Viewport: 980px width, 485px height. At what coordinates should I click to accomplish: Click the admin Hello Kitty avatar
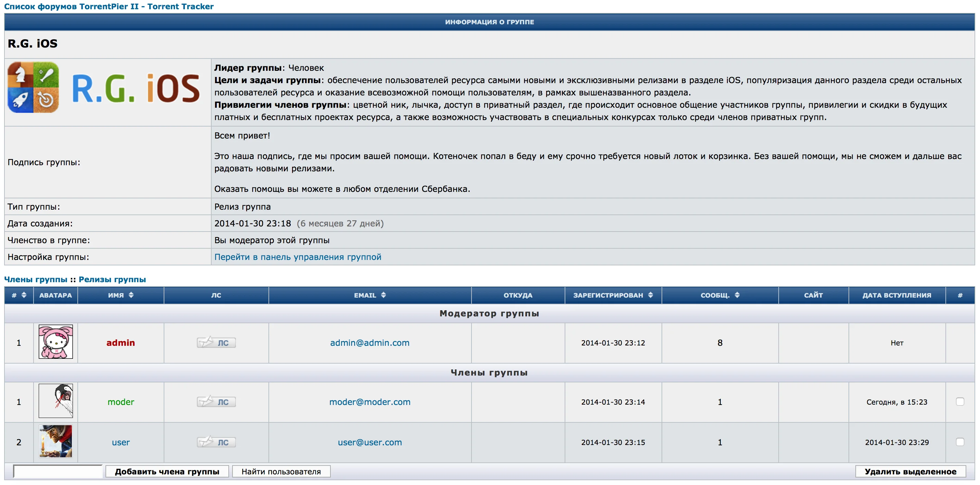(x=55, y=342)
